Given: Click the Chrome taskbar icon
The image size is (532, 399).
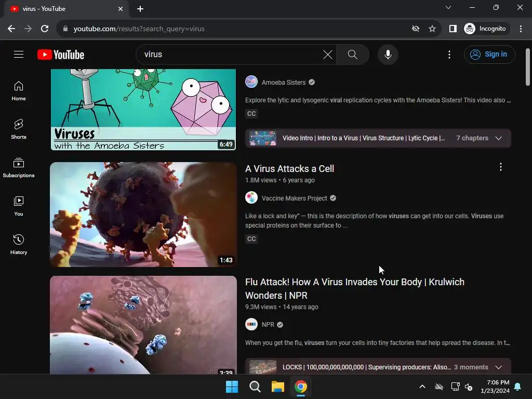Looking at the screenshot, I should pos(301,387).
